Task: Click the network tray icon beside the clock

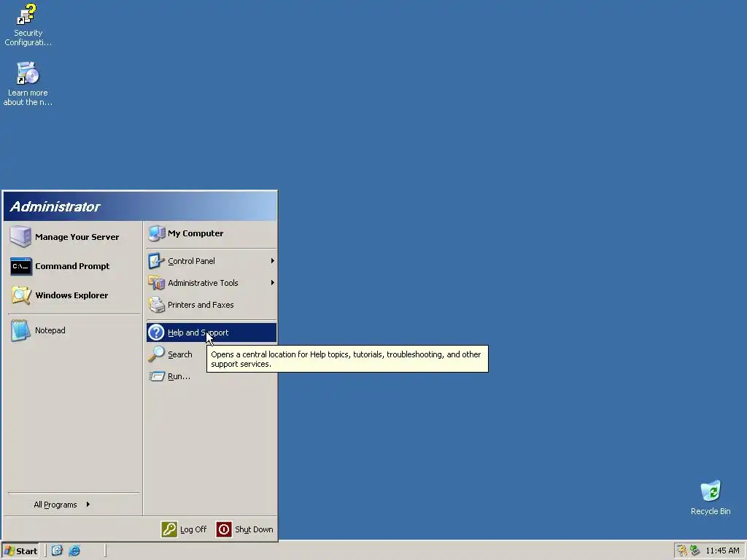Action: click(x=695, y=551)
